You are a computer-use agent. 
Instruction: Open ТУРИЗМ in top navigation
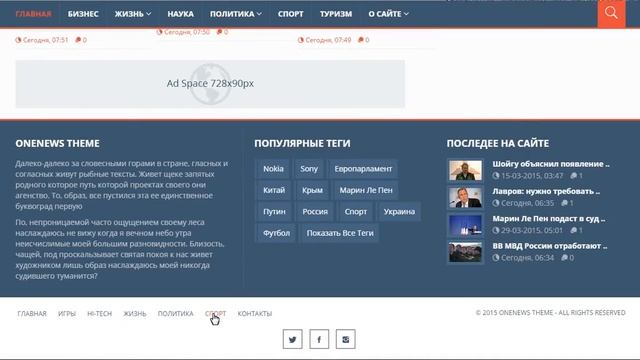pyautogui.click(x=336, y=14)
